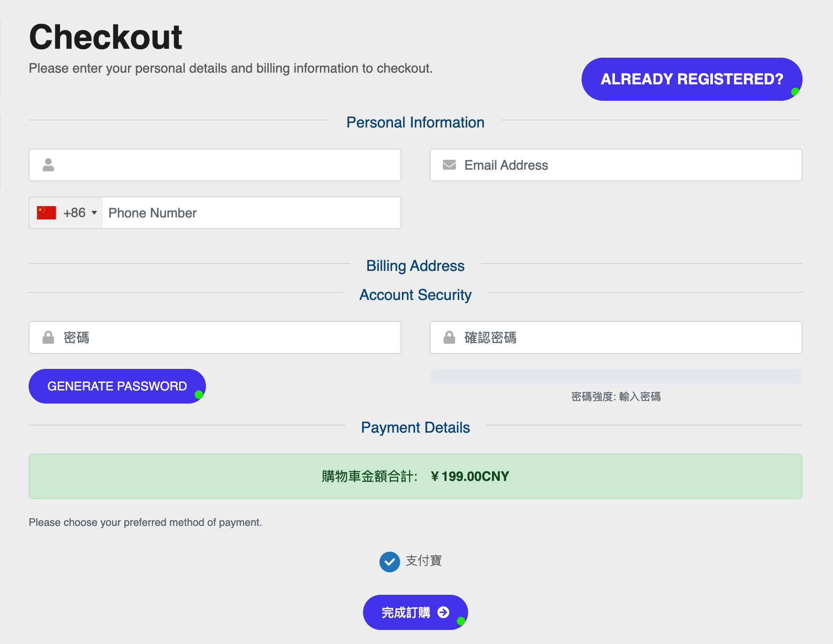The image size is (833, 644).
Task: Click the green cart total ¥199.00CNY banner
Action: point(415,476)
